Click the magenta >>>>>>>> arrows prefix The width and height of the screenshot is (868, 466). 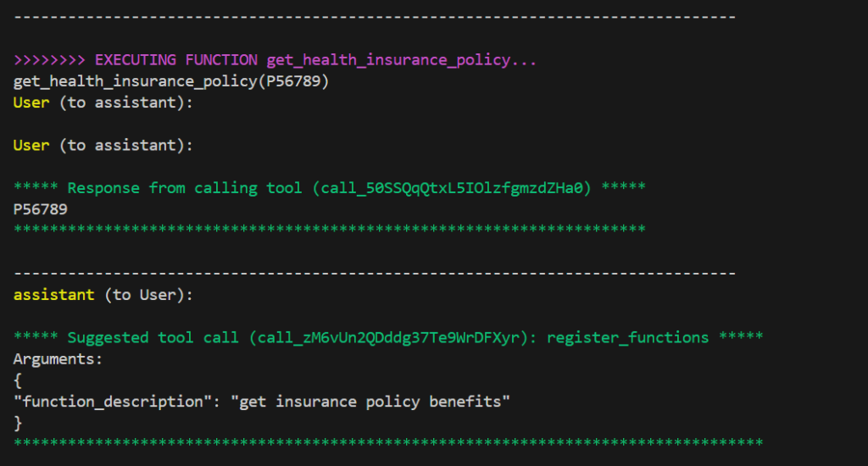tap(49, 60)
